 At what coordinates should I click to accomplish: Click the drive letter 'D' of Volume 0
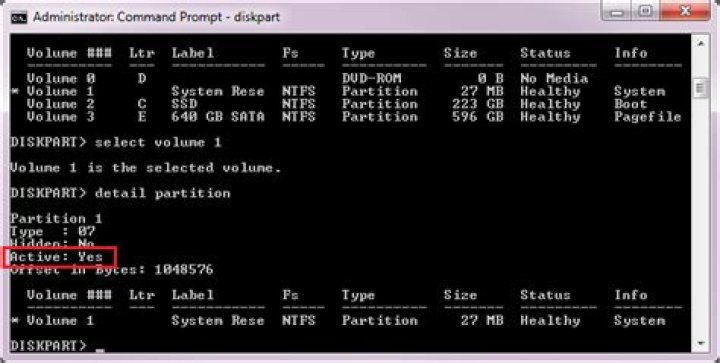(x=142, y=78)
